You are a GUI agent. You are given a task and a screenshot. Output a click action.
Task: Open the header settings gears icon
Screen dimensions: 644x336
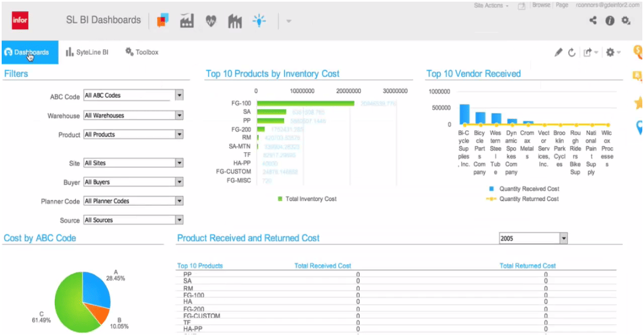626,20
